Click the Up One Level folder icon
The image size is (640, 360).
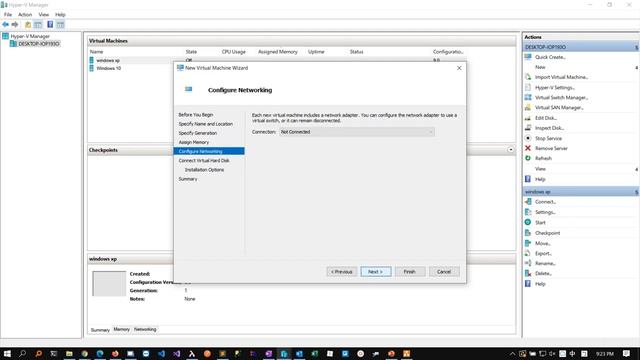click(x=28, y=24)
